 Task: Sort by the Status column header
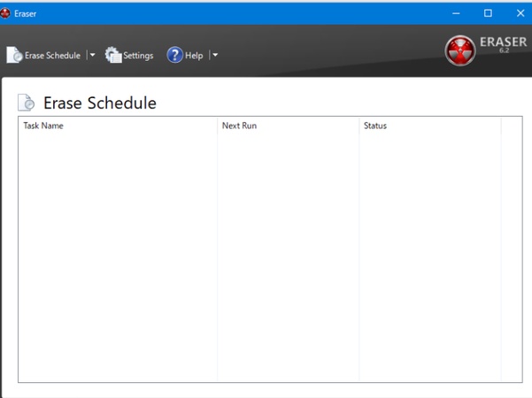[430, 126]
